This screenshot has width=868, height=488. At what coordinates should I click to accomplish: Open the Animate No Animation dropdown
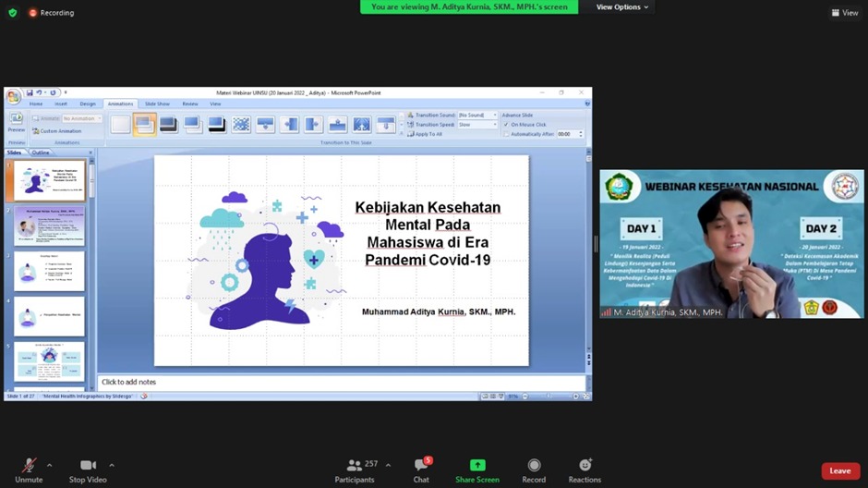pos(82,118)
